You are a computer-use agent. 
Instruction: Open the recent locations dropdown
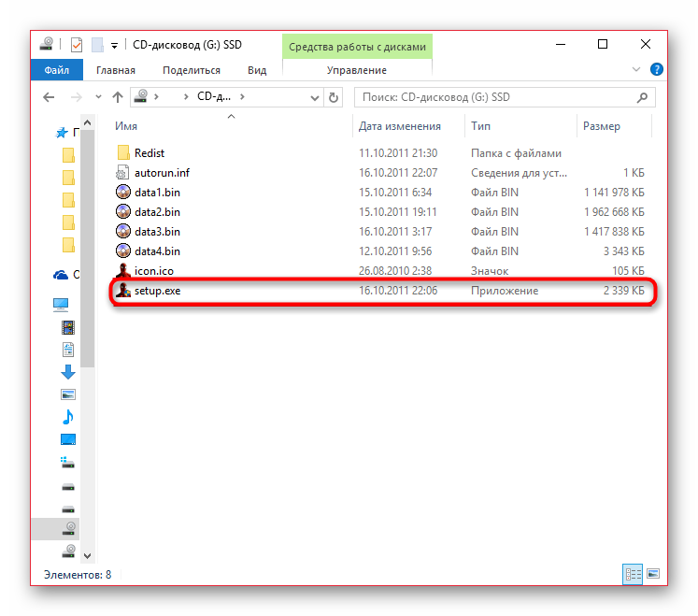[x=98, y=97]
